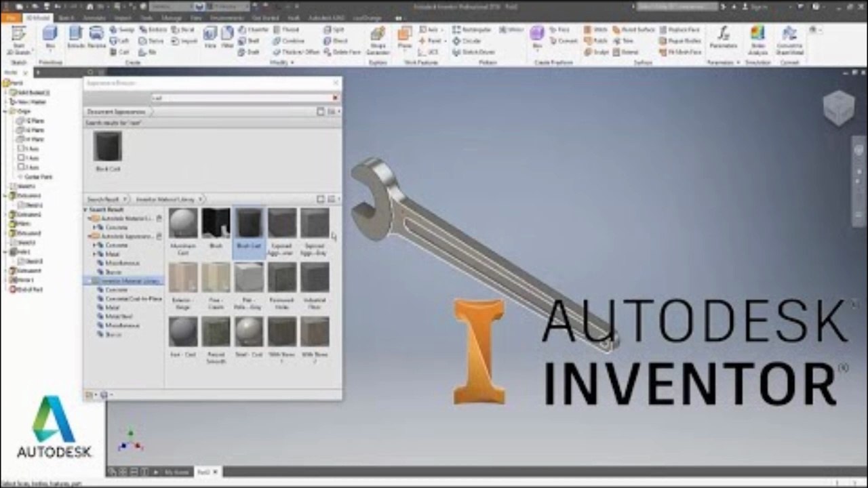Select the Mirror tool

[x=511, y=30]
